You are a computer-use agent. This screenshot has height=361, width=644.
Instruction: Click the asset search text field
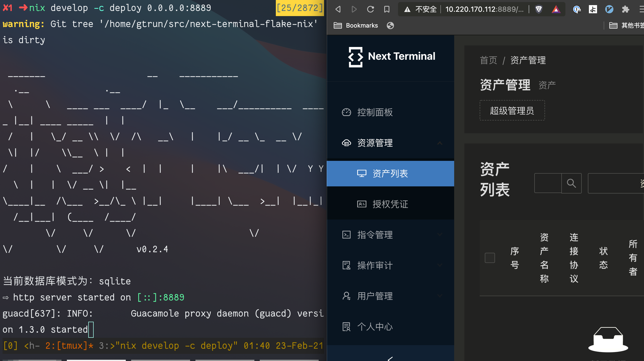(x=548, y=183)
